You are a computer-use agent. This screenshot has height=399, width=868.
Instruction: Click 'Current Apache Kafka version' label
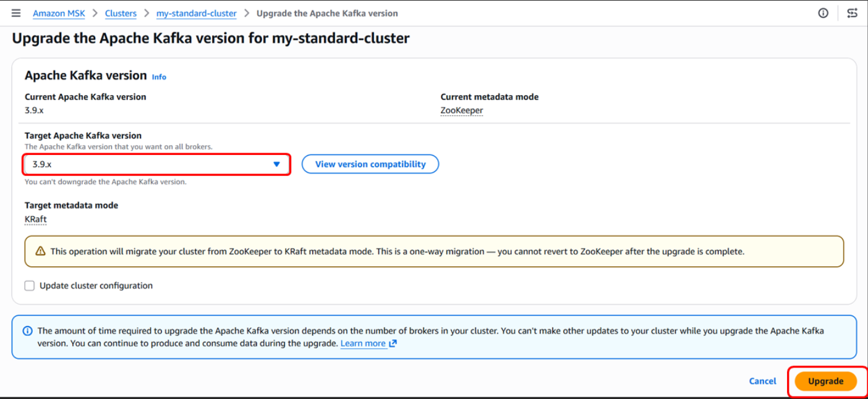coord(85,97)
